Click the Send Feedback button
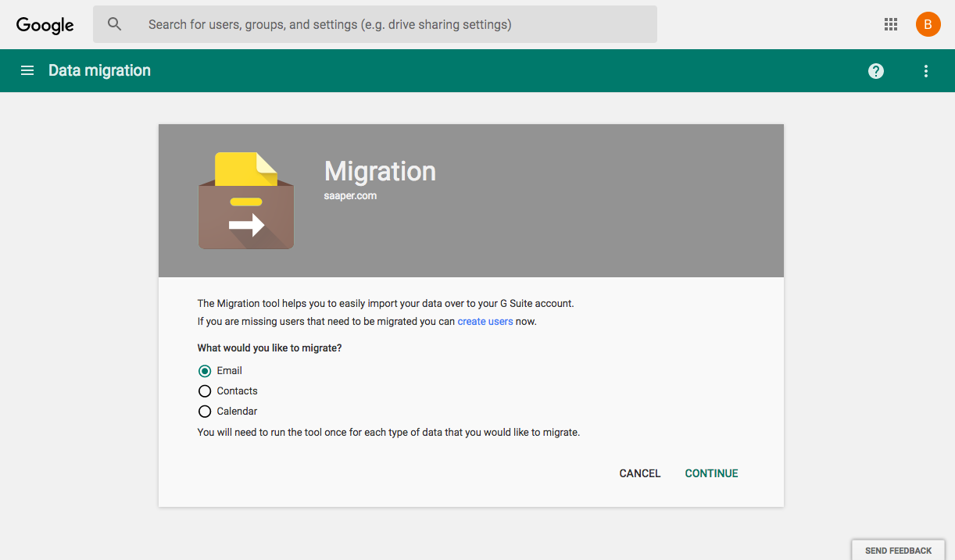This screenshot has height=560, width=955. (898, 550)
